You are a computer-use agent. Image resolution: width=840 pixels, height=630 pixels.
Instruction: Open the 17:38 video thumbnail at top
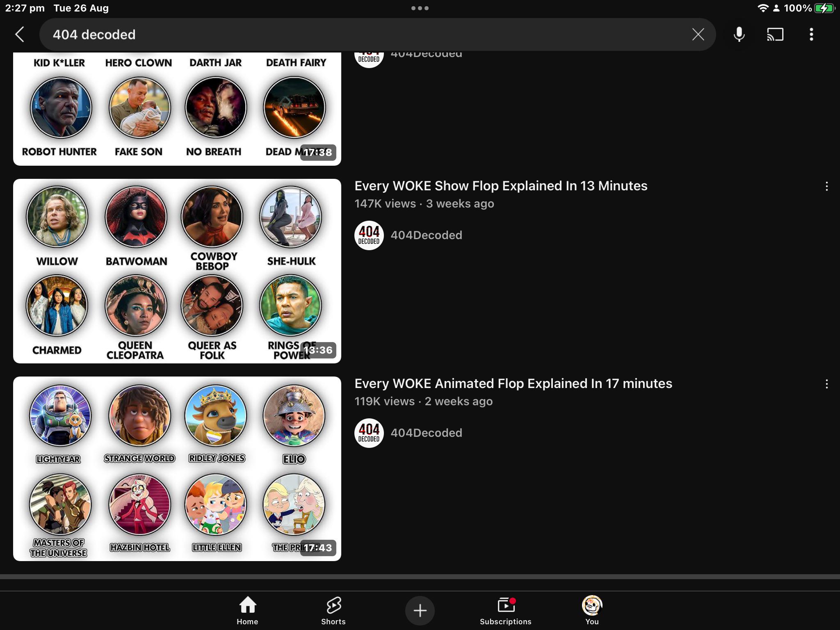(177, 109)
